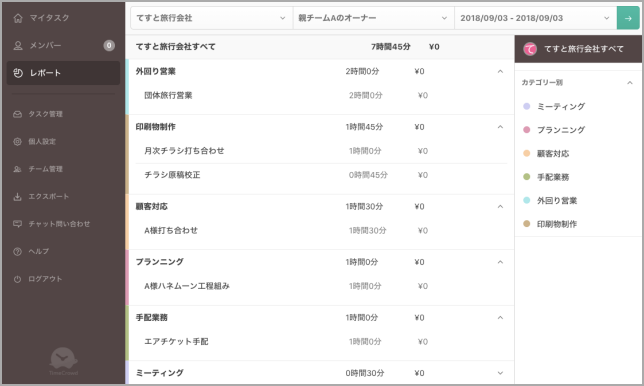Collapse the カテゴリー別 panel

pyautogui.click(x=630, y=83)
